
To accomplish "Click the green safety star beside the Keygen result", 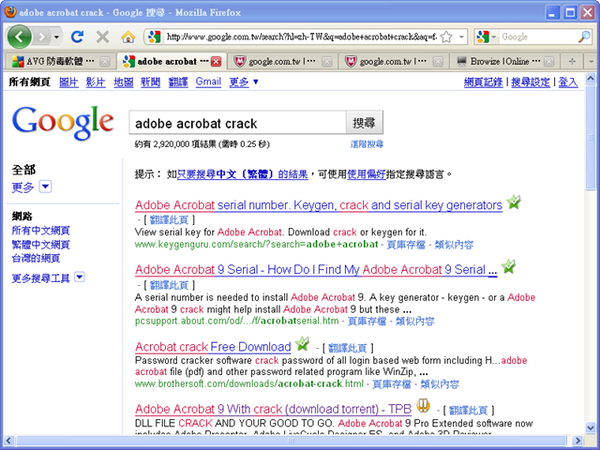I will click(514, 202).
